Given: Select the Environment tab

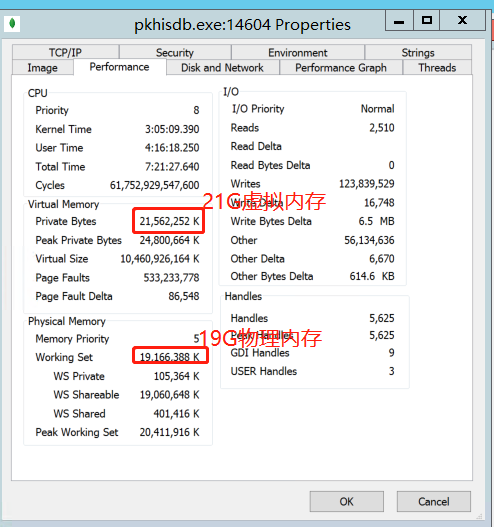Looking at the screenshot, I should coord(298,52).
